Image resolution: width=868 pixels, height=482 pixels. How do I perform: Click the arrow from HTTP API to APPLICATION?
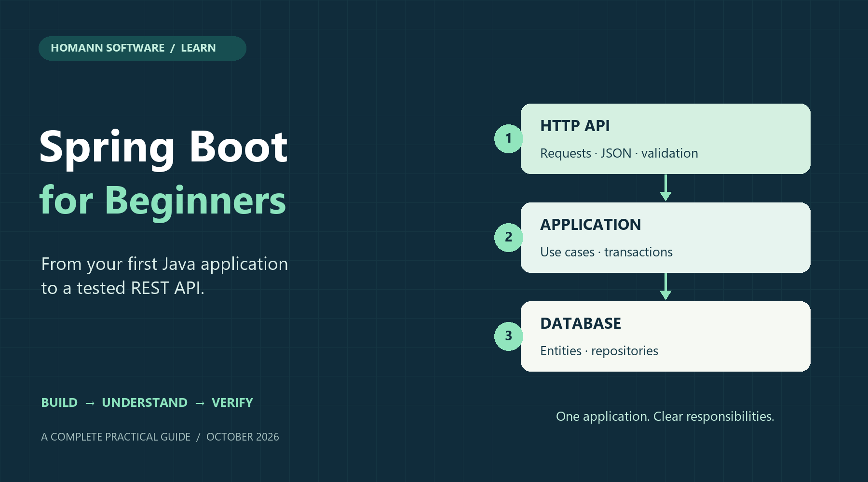tap(665, 188)
